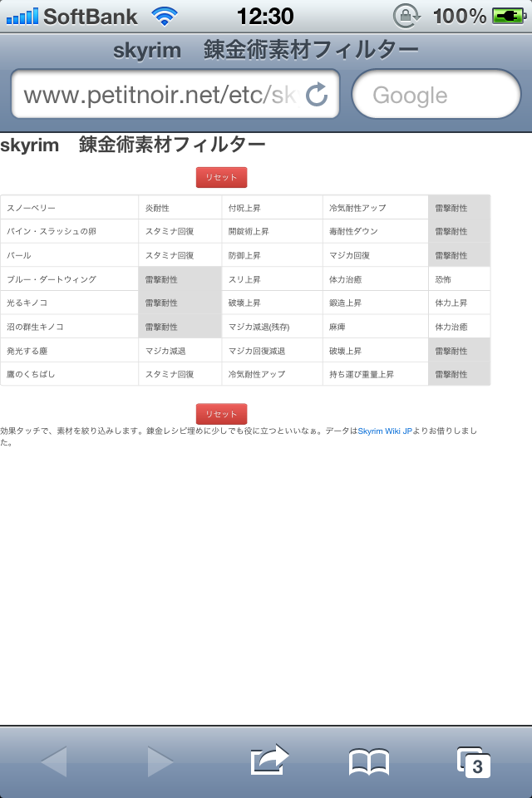Tap the Wi-Fi status icon
This screenshot has height=798, width=532.
pyautogui.click(x=165, y=17)
